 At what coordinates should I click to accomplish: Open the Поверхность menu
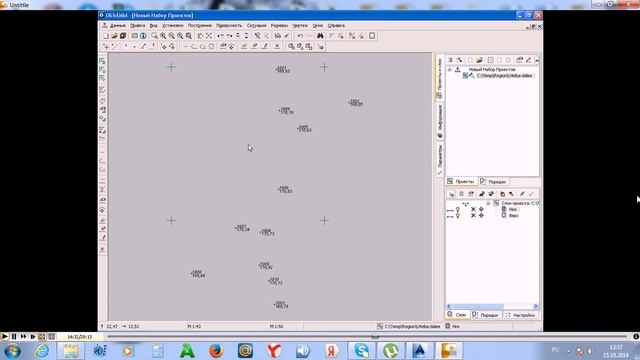pos(229,25)
